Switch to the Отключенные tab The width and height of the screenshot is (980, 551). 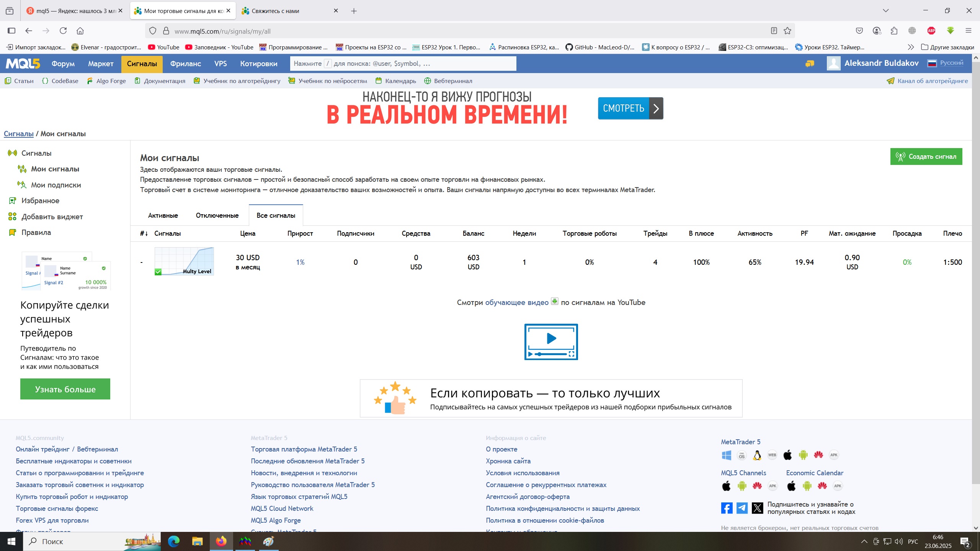click(217, 215)
